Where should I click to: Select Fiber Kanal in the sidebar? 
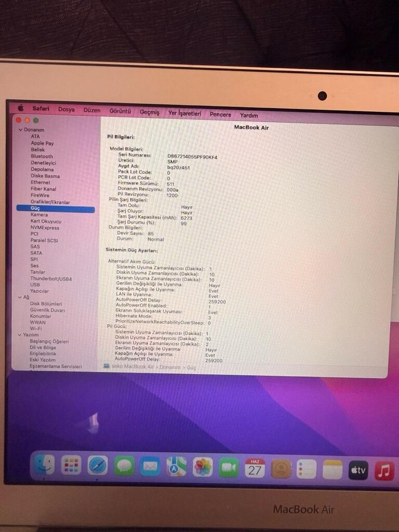pyautogui.click(x=44, y=189)
